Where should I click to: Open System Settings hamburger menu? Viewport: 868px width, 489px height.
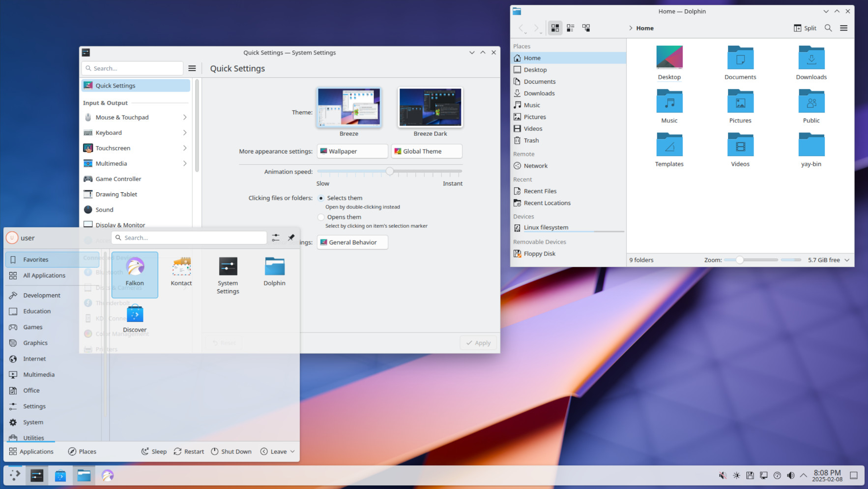coord(192,68)
